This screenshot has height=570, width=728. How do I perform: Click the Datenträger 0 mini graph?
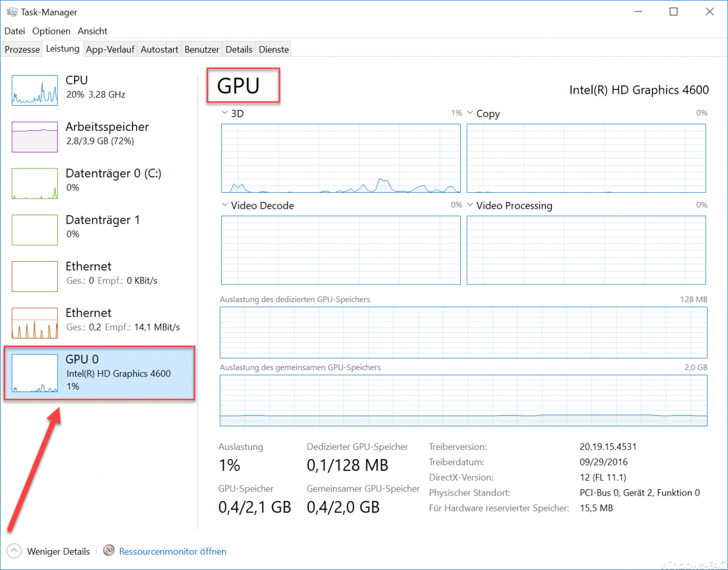pos(35,184)
